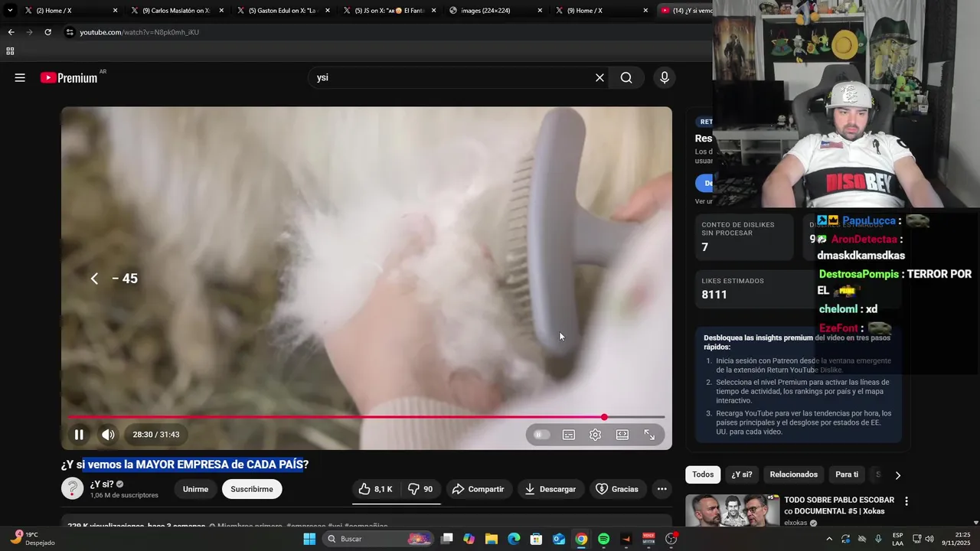Open ¿Y si? channel name link

[102, 484]
